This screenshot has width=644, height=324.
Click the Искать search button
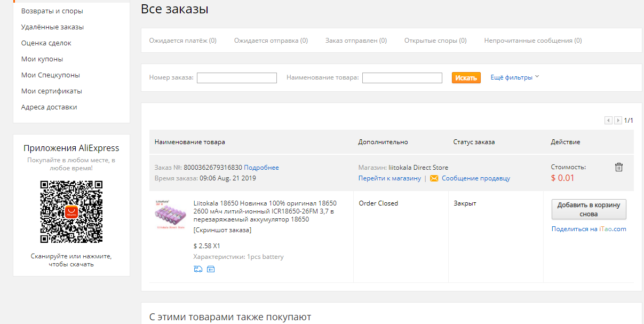(x=466, y=78)
